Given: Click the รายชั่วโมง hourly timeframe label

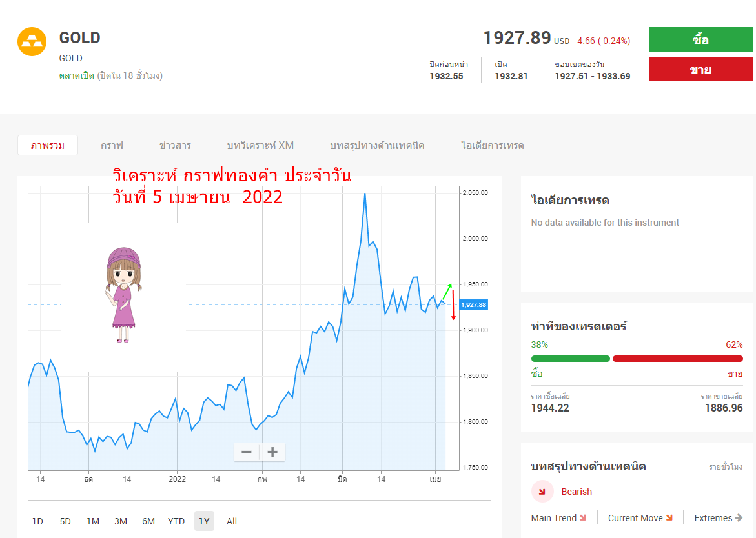Looking at the screenshot, I should (726, 466).
